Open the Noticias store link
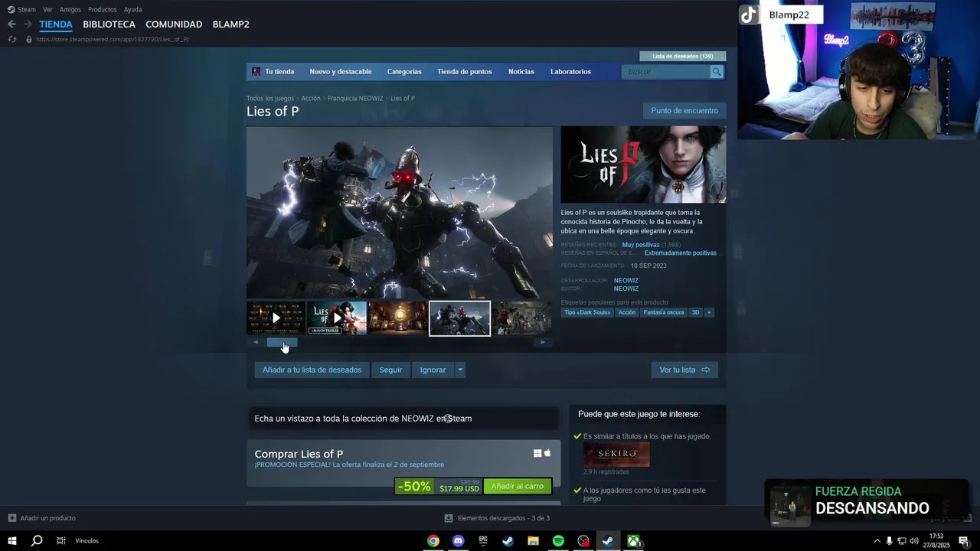The height and width of the screenshot is (551, 980). (x=521, y=72)
